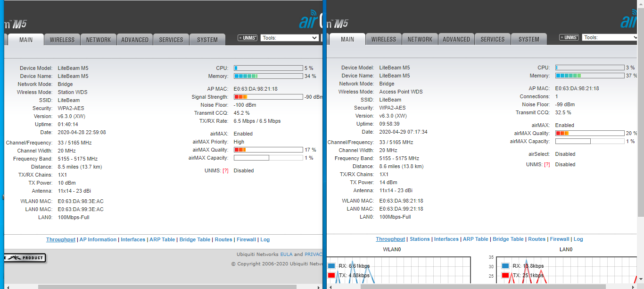Open the MAIN tab in left window

tap(26, 40)
